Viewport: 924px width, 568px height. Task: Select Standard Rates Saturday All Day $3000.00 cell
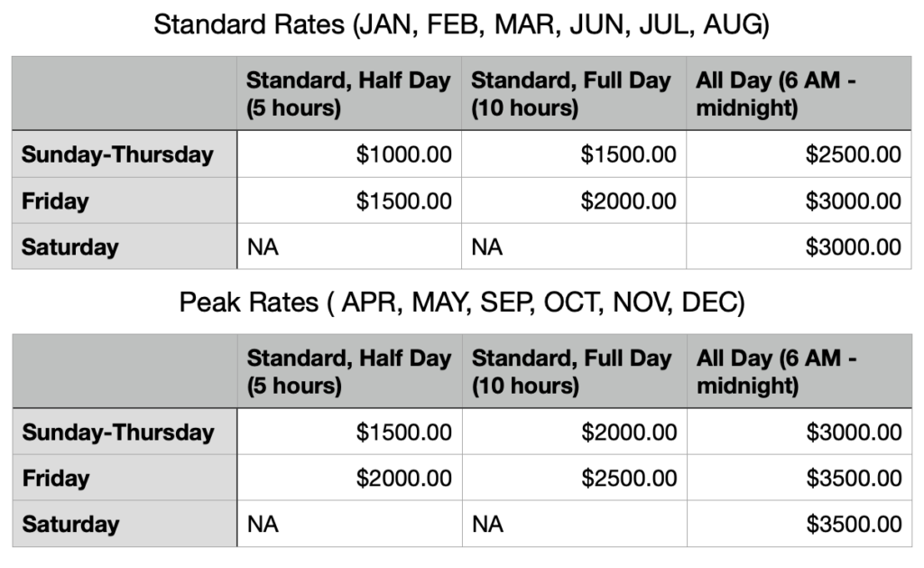798,247
